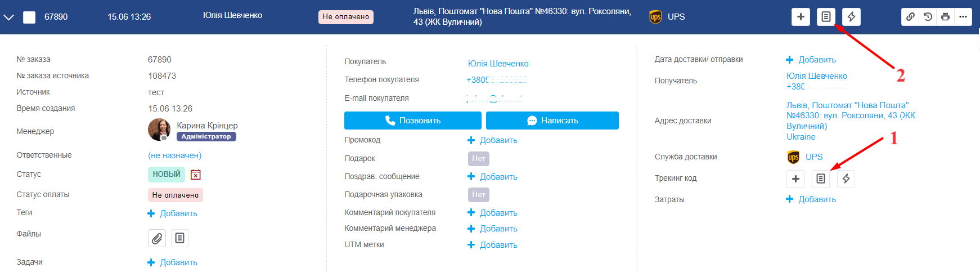Click the printer icon in header
Screen dimensions: 980x272
(x=945, y=17)
